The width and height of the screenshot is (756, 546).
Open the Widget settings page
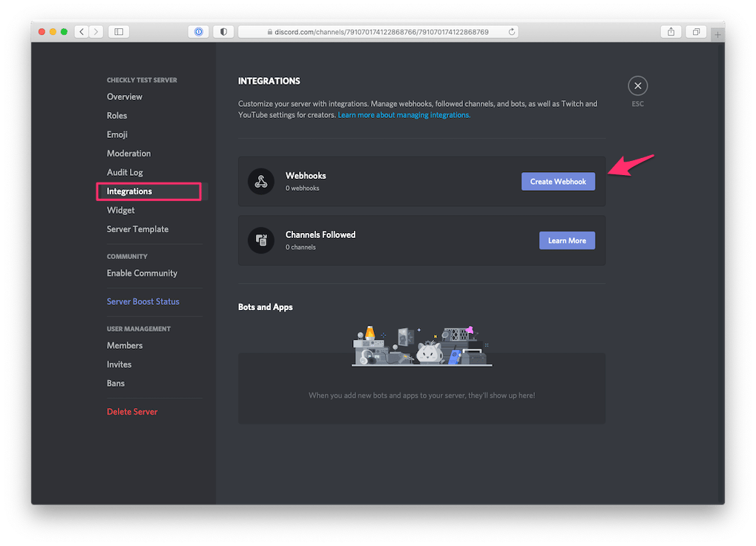tap(120, 210)
